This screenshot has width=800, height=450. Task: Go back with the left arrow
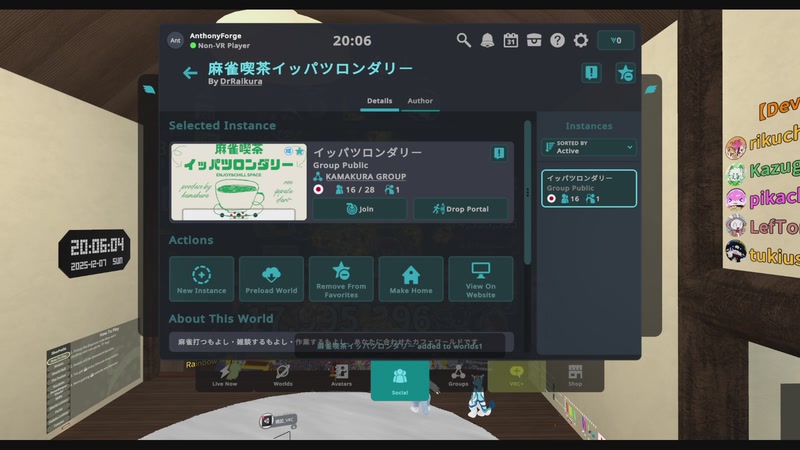(190, 73)
